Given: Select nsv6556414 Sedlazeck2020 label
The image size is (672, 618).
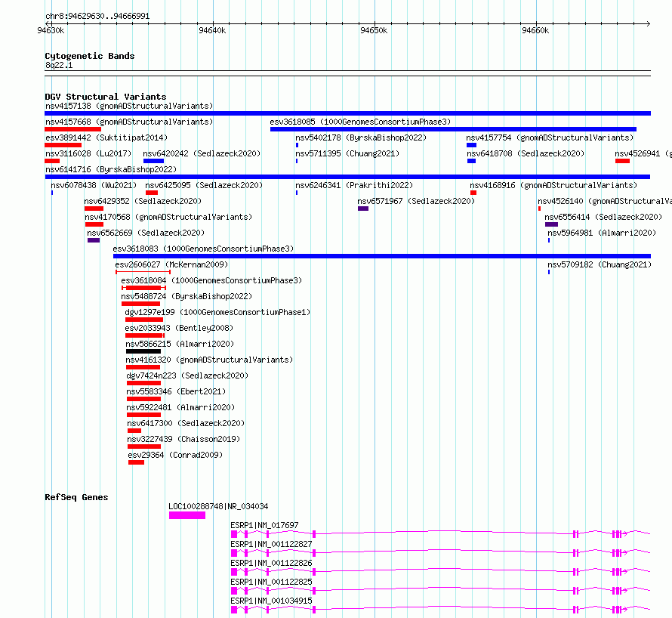Looking at the screenshot, I should click(603, 217).
